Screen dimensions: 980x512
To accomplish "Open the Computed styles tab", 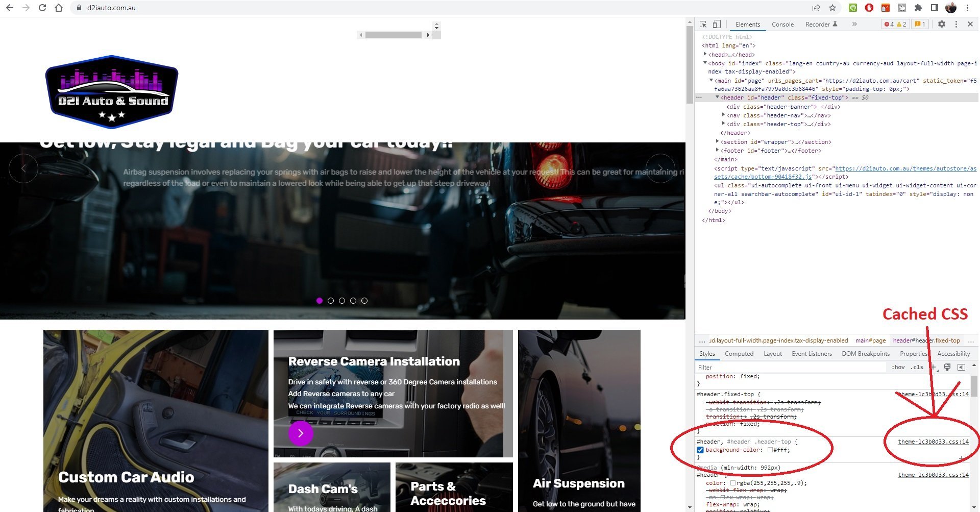I will coord(739,354).
